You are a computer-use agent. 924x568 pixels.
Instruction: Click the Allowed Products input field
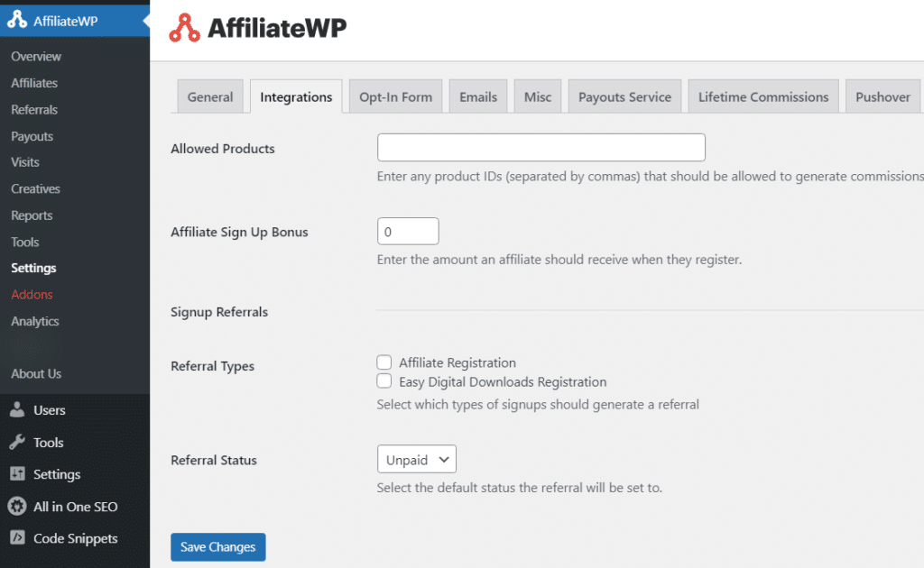click(x=541, y=147)
